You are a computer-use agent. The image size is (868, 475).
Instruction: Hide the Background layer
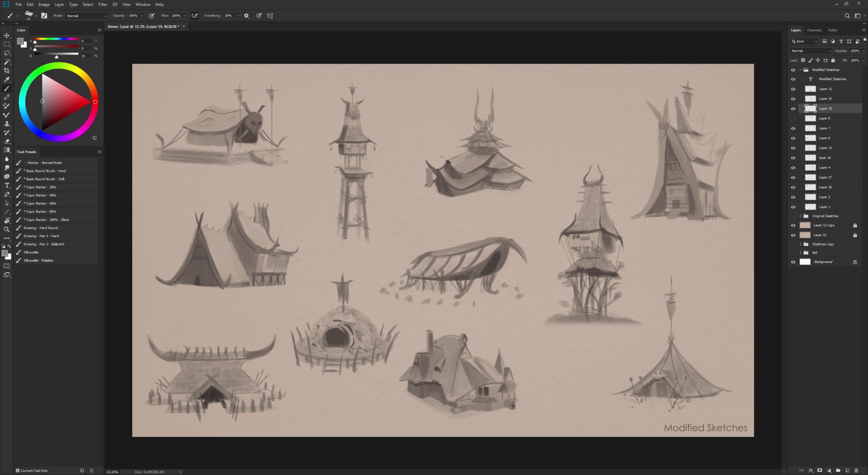tap(793, 262)
